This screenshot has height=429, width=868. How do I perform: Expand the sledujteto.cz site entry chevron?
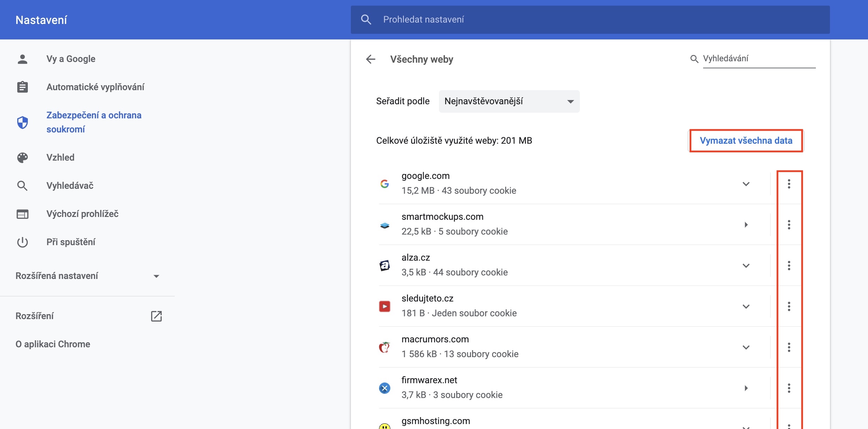click(746, 306)
